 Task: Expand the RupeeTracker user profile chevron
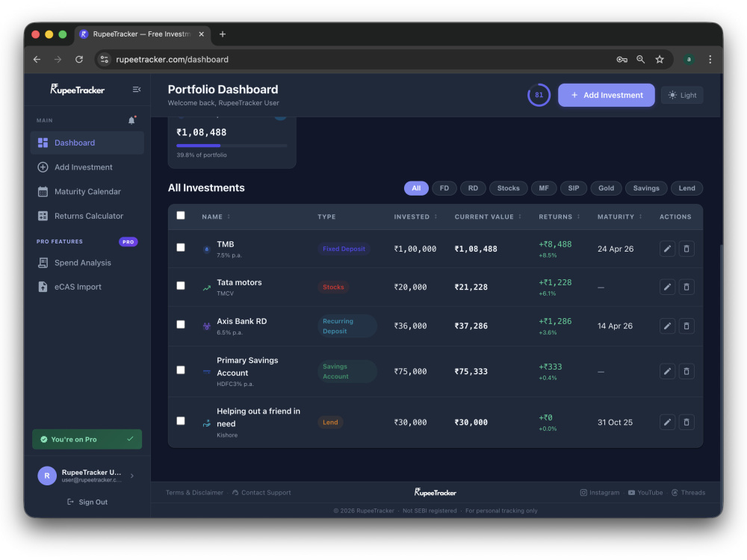pyautogui.click(x=132, y=476)
